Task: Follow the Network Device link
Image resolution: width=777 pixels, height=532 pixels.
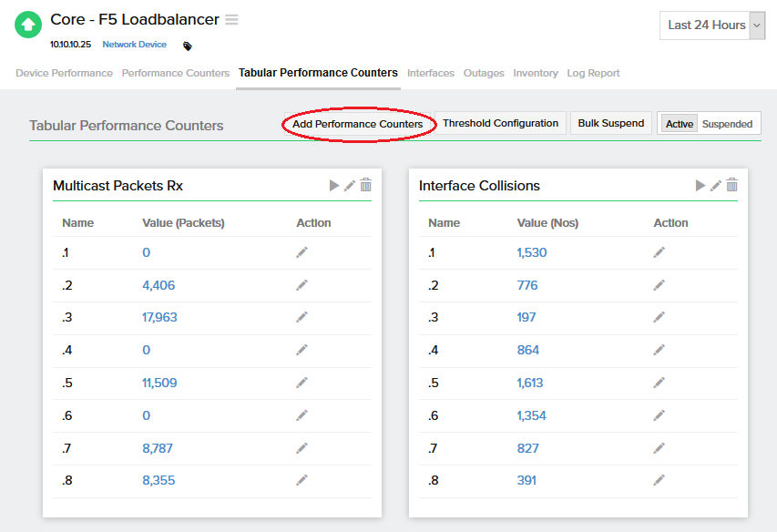Action: point(134,44)
